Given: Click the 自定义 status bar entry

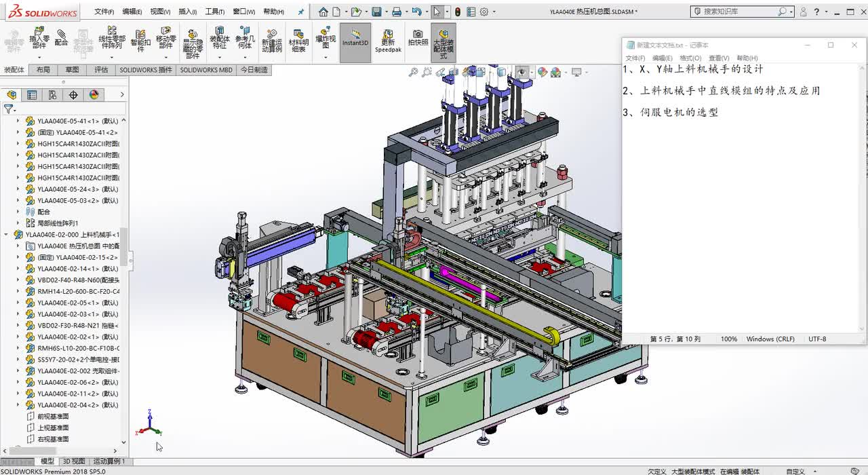Looking at the screenshot, I should [796, 471].
